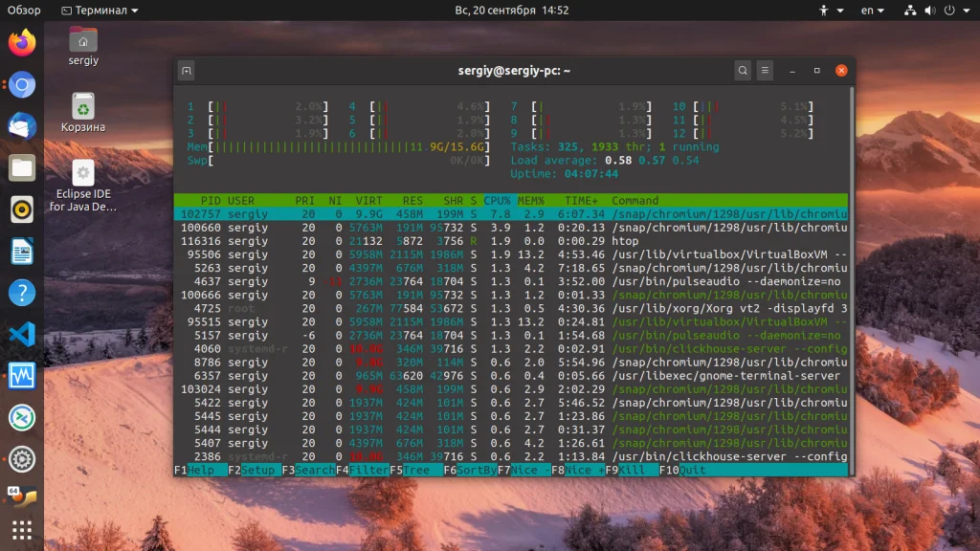Sort processes by the MEM% column header
The width and height of the screenshot is (980, 551).
tap(530, 201)
